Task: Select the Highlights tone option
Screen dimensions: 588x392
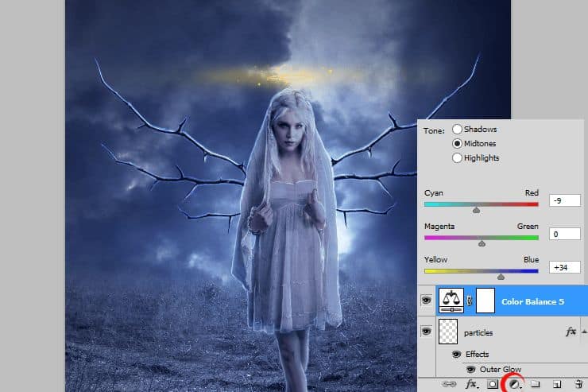Action: tap(457, 157)
